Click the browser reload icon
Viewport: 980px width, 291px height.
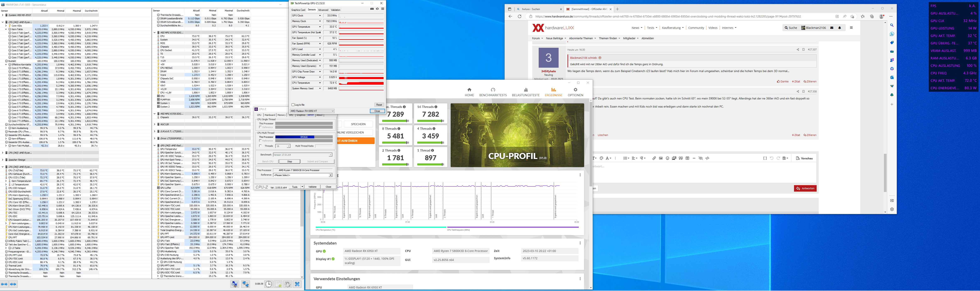[x=519, y=16]
